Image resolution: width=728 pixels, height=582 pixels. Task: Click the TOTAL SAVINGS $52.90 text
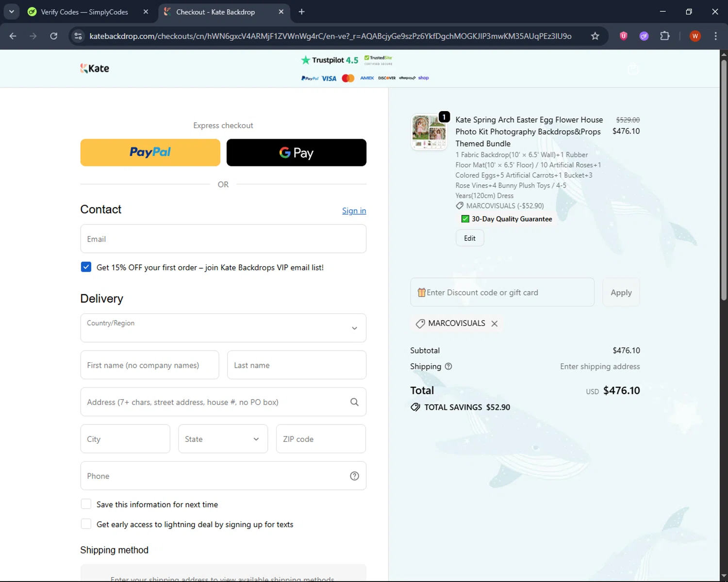(461, 407)
